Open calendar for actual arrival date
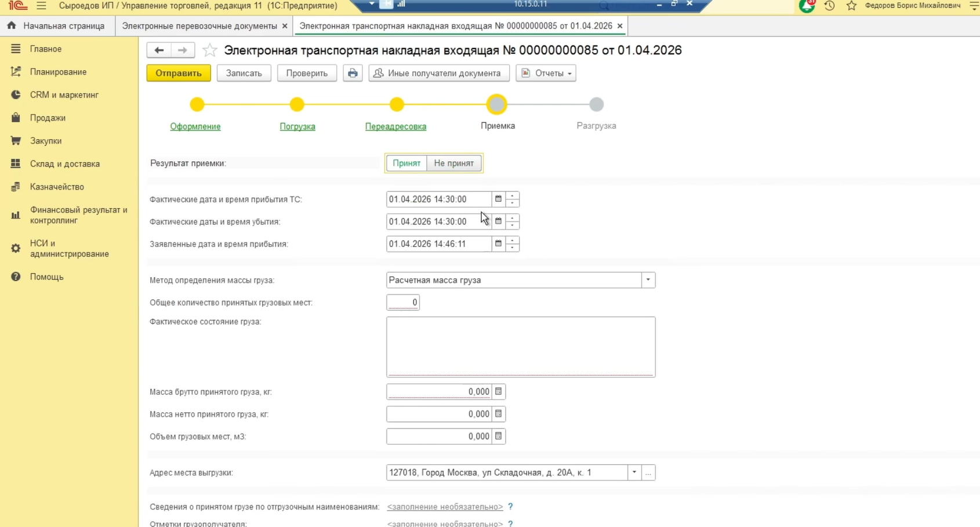Image resolution: width=980 pixels, height=527 pixels. click(x=498, y=199)
